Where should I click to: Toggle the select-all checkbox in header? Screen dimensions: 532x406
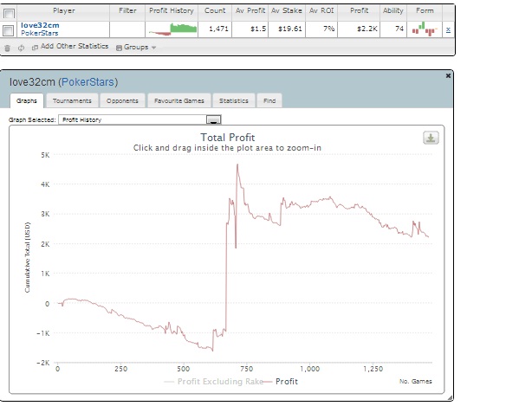click(x=9, y=13)
